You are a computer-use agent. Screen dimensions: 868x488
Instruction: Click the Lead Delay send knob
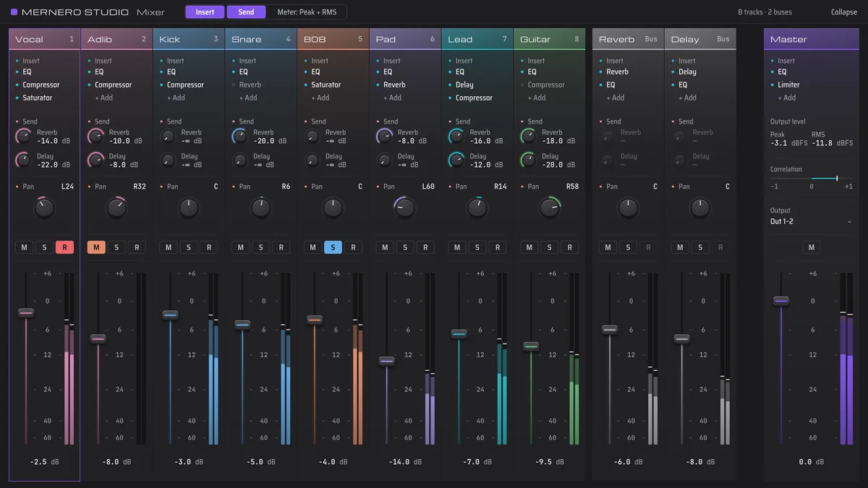[x=456, y=160]
